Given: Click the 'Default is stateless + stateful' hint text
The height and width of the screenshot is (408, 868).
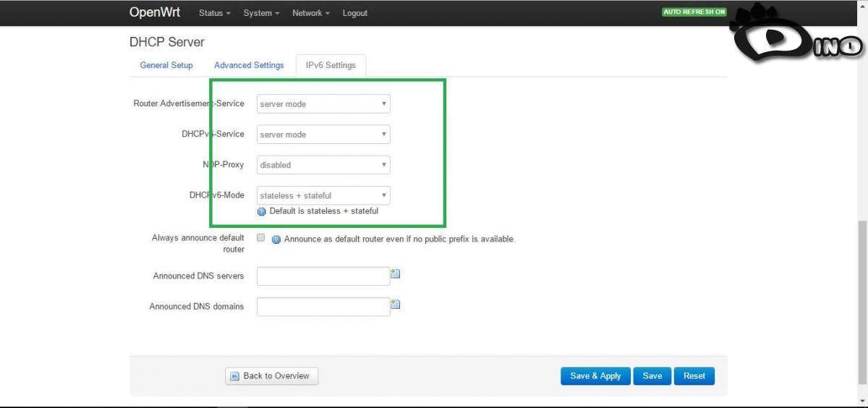Looking at the screenshot, I should point(324,211).
